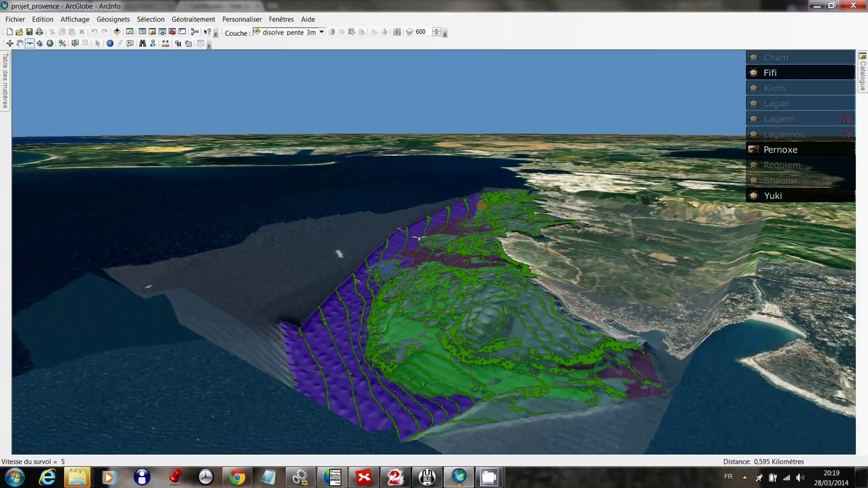Open the Edition menu
This screenshot has width=868, height=488.
pos(43,19)
